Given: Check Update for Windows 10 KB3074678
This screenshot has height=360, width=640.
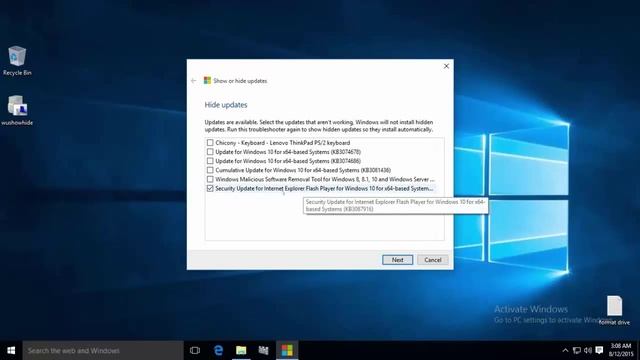Looking at the screenshot, I should pyautogui.click(x=210, y=151).
